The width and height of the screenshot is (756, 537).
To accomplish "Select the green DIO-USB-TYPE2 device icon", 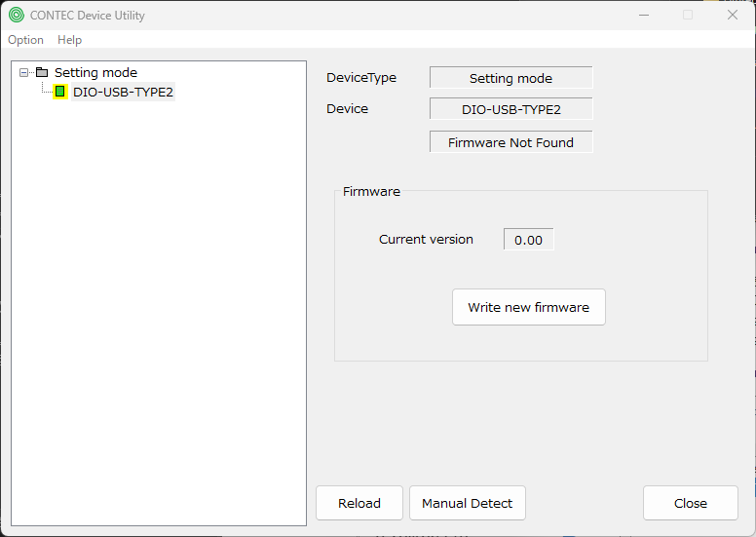I will pyautogui.click(x=60, y=92).
